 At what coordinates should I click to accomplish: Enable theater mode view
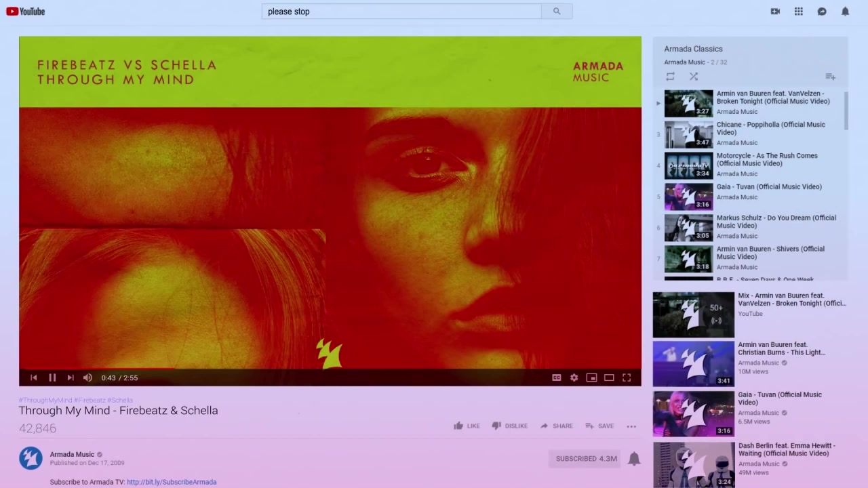pos(609,378)
